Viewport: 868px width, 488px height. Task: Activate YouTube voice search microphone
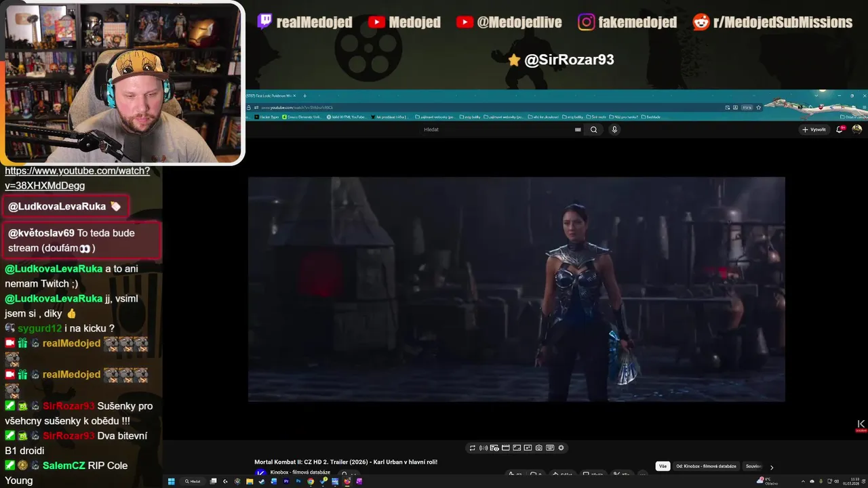pos(614,129)
